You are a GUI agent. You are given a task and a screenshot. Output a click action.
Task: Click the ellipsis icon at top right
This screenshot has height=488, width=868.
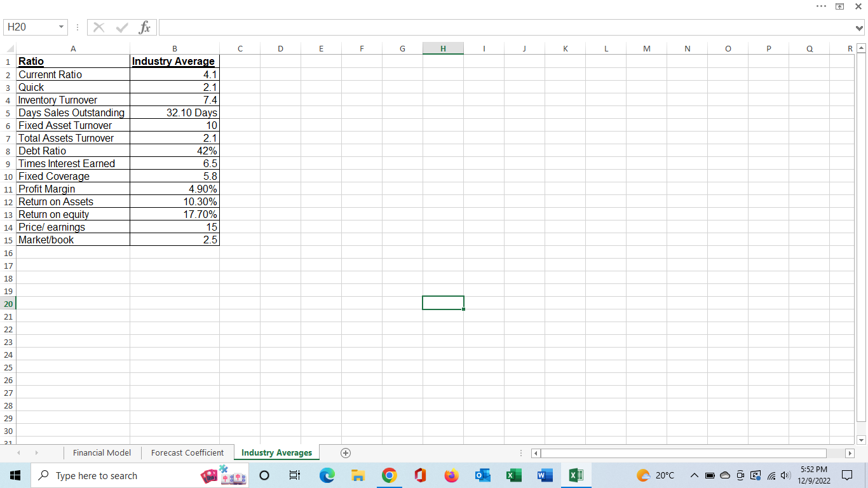[820, 6]
